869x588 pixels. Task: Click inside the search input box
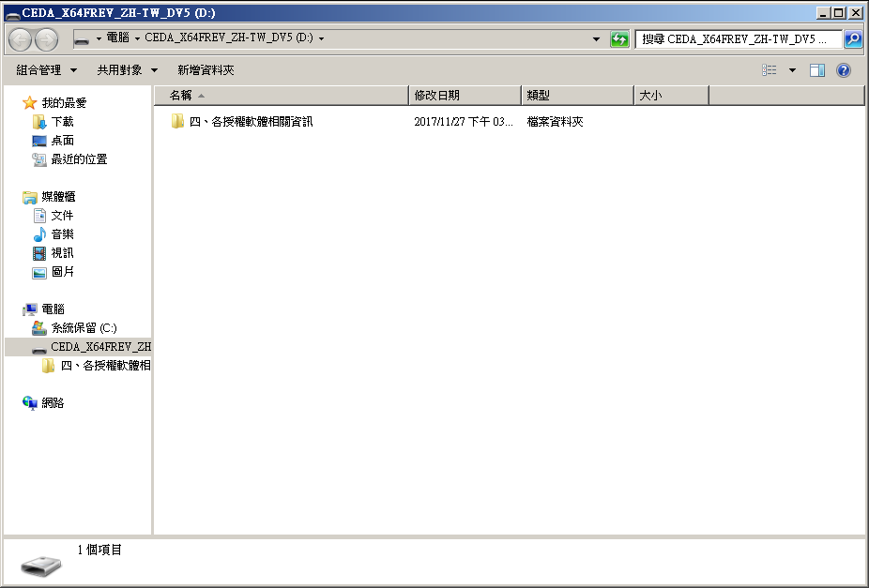pos(737,39)
